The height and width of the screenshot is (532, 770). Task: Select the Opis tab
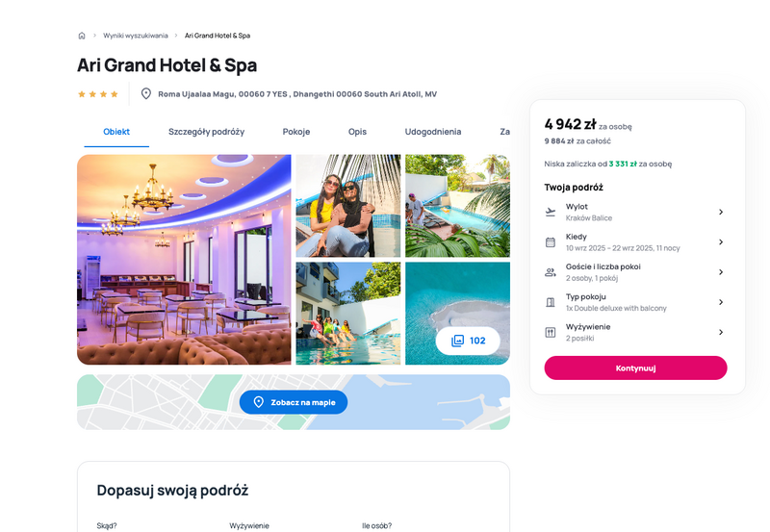[357, 132]
